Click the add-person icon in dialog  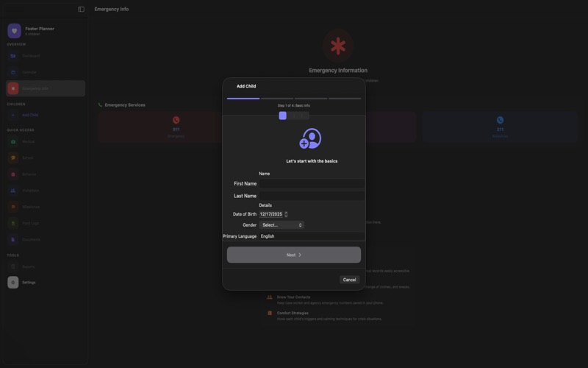pos(310,138)
